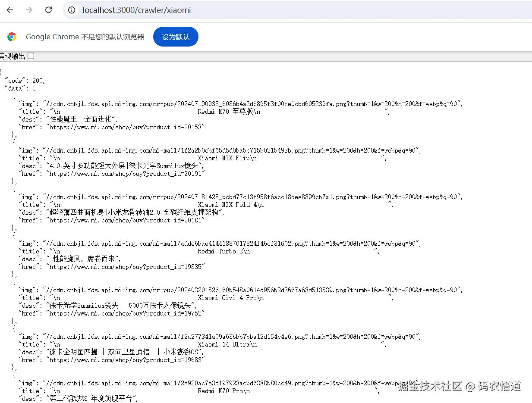Click the "code": 200 line
The height and width of the screenshot is (403, 532).
pos(25,81)
